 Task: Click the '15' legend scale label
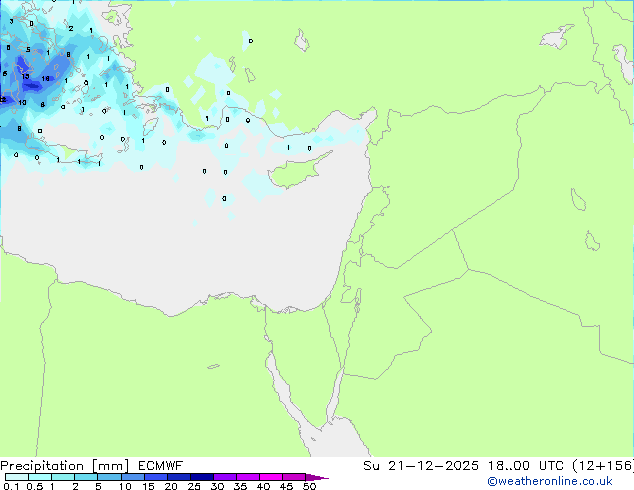coord(148,486)
